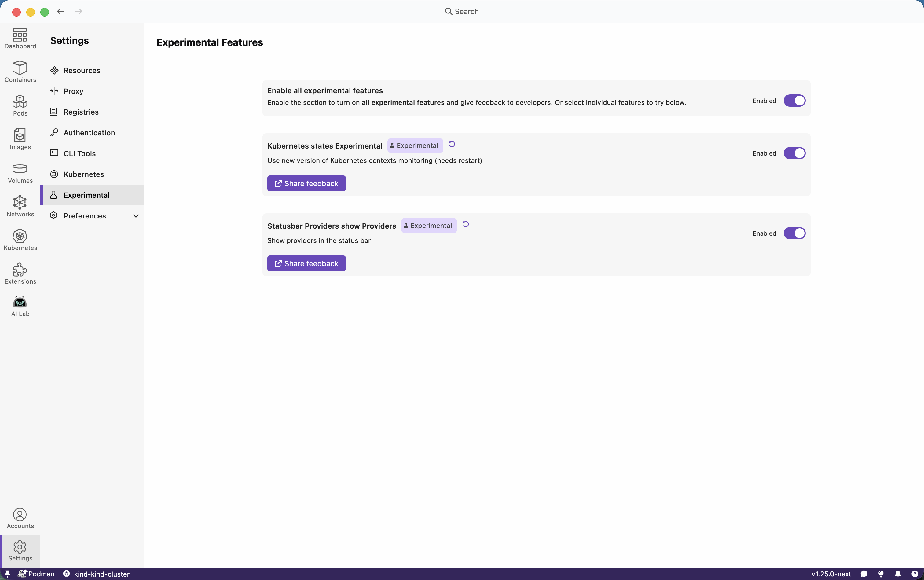Go to the Pods section
Image resolution: width=924 pixels, height=580 pixels.
(20, 105)
